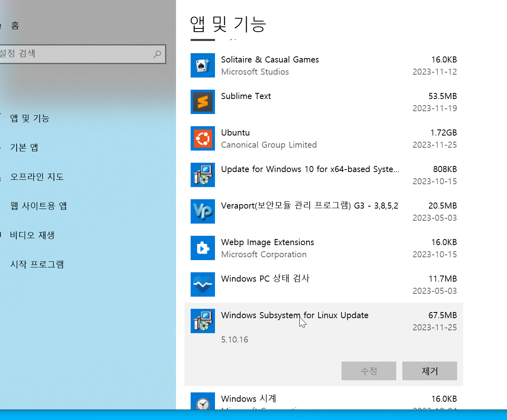Click the Webp Image Extensions icon
507x420 pixels.
pos(203,248)
